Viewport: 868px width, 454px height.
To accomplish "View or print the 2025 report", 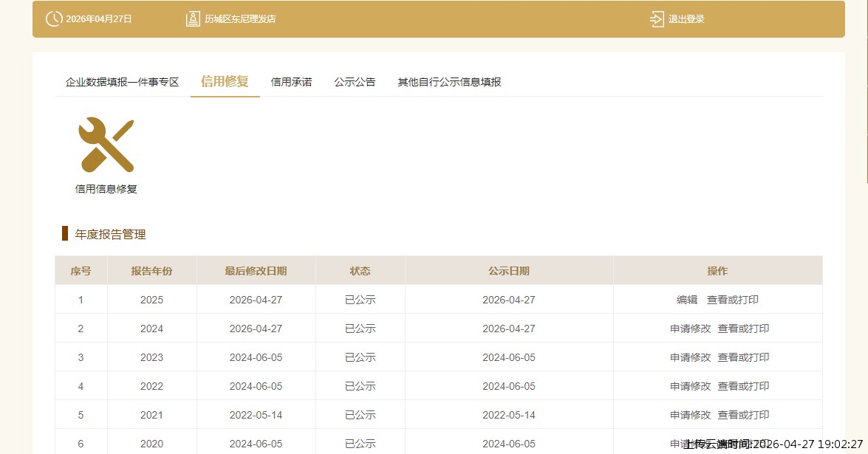I will [x=733, y=300].
